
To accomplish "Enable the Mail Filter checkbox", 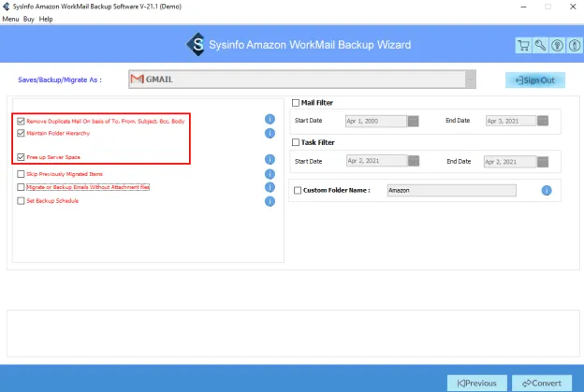I will pyautogui.click(x=297, y=103).
